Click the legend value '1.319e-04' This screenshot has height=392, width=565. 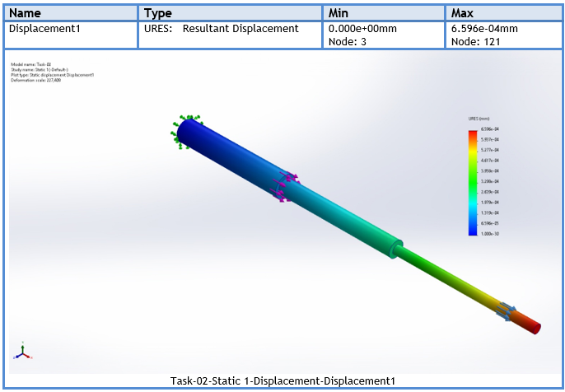pyautogui.click(x=490, y=213)
